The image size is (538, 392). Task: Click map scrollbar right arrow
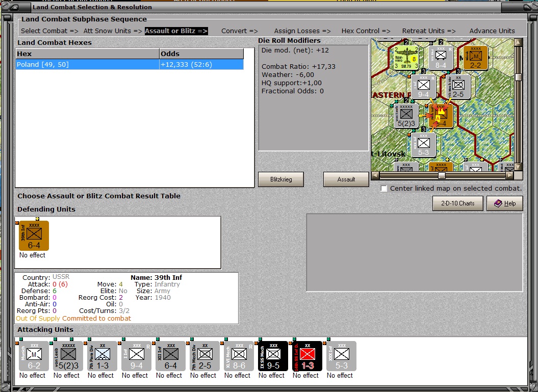point(510,175)
